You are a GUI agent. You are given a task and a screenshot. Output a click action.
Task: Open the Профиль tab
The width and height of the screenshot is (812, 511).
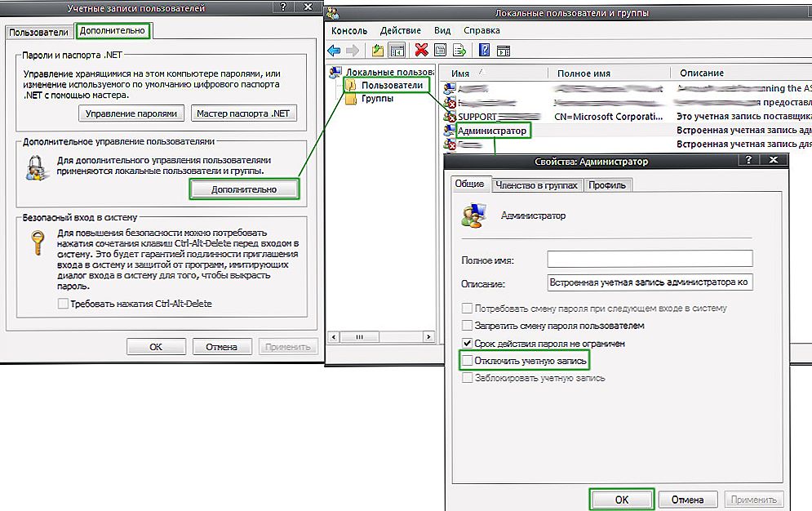pos(607,185)
